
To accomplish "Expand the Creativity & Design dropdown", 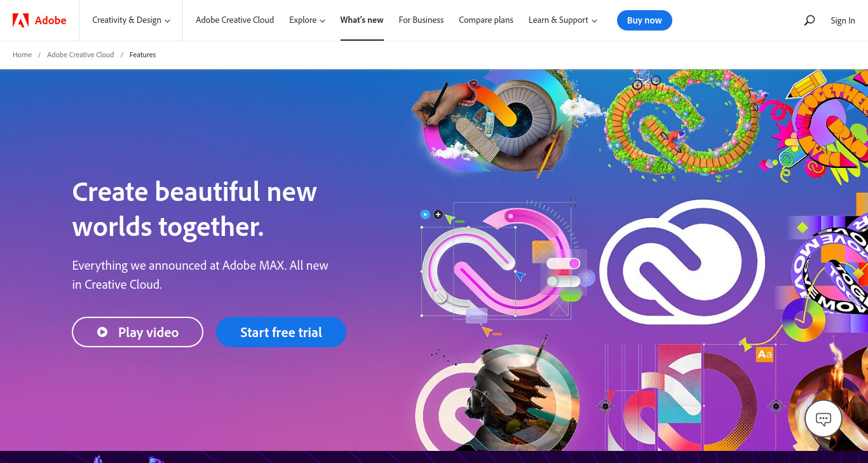I will coord(131,20).
